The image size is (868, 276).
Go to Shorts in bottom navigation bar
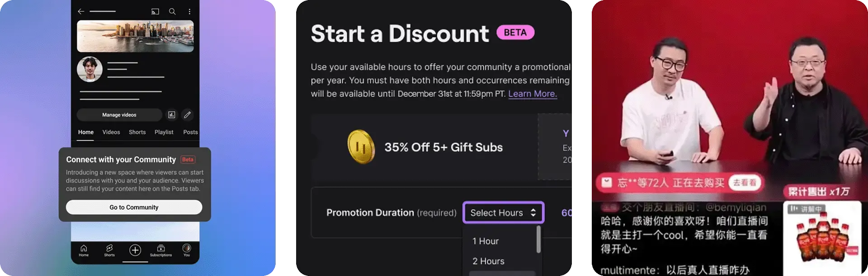click(109, 250)
